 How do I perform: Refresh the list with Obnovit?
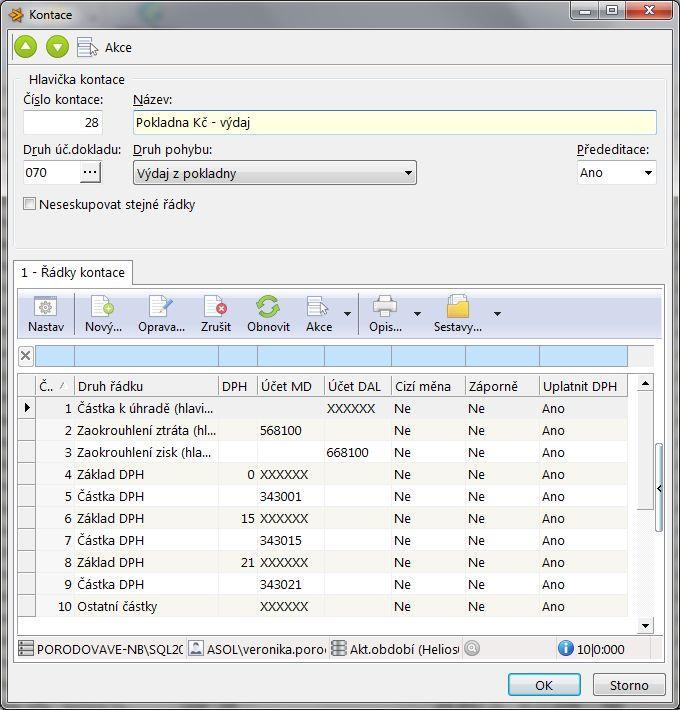coord(268,314)
